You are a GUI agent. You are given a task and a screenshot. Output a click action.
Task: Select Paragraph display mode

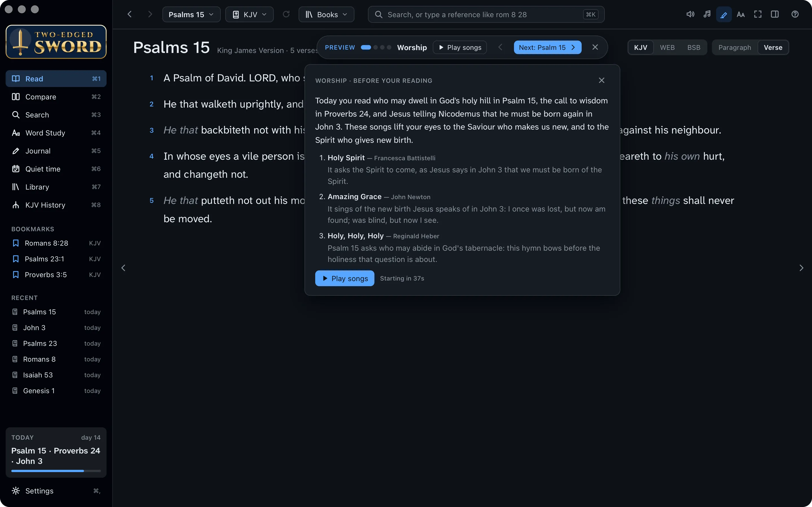(x=734, y=48)
